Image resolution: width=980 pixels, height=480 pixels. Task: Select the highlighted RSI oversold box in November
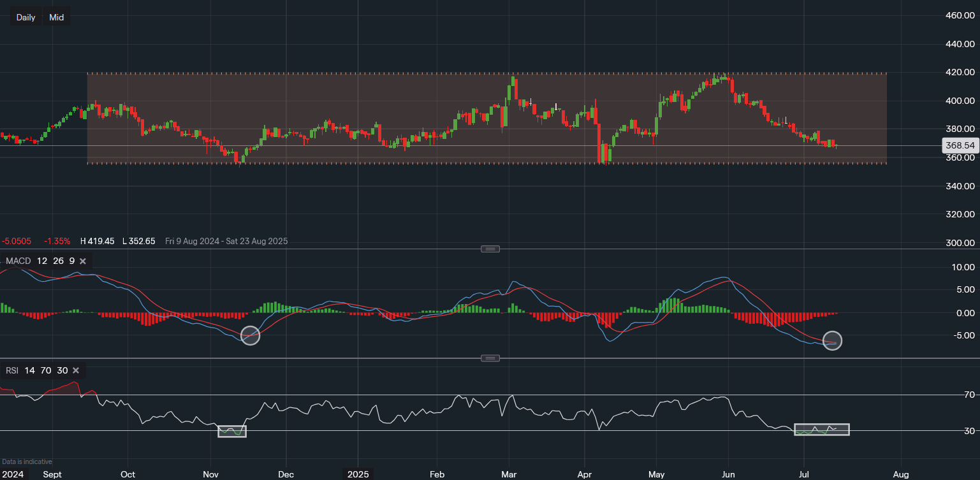pos(232,431)
